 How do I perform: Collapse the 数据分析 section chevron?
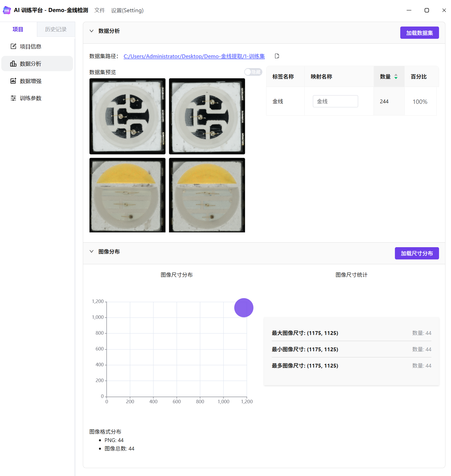pyautogui.click(x=92, y=31)
